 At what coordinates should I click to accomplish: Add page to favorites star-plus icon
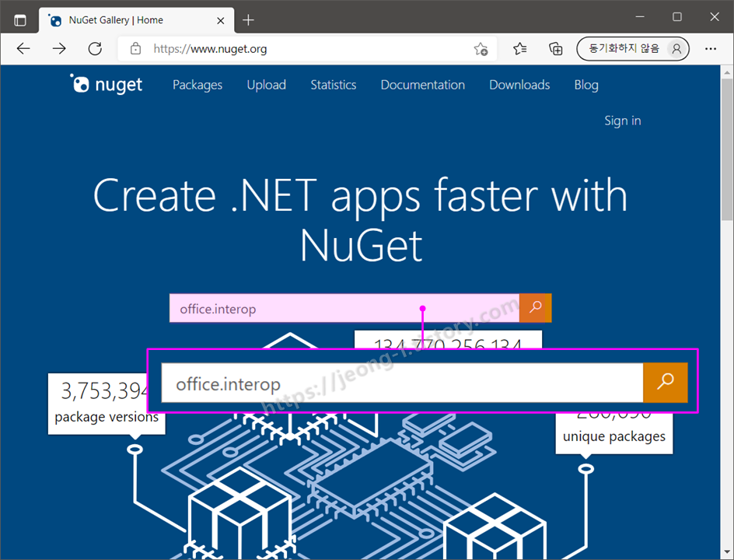pos(481,49)
